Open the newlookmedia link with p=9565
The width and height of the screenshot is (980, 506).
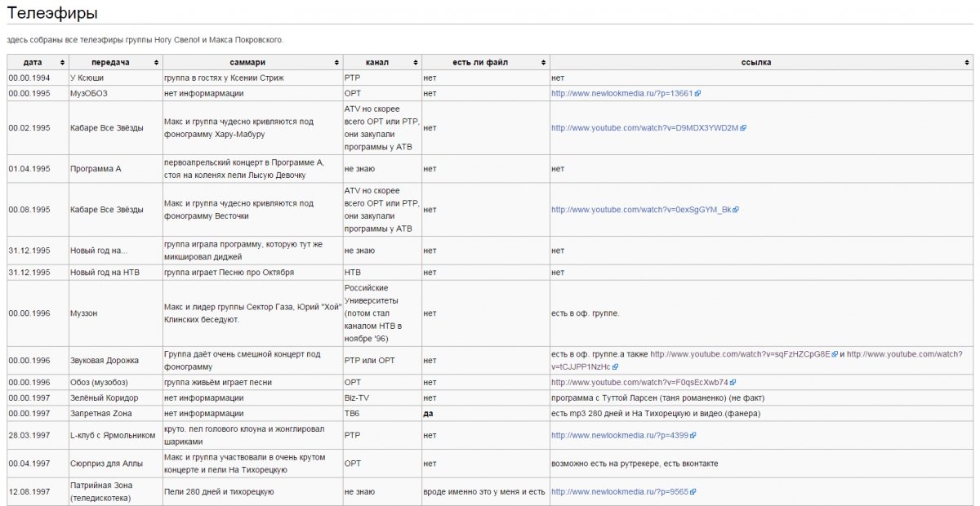coord(620,492)
